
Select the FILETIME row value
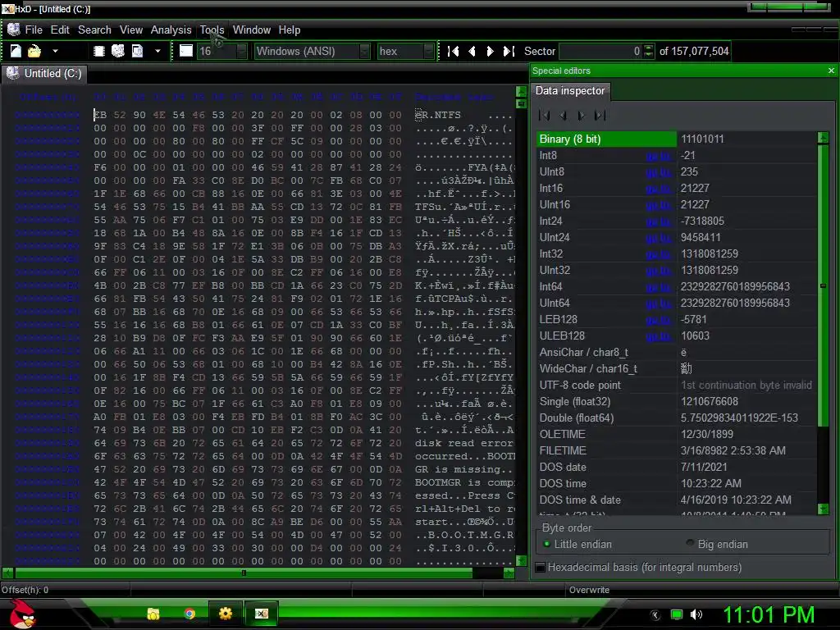click(733, 451)
